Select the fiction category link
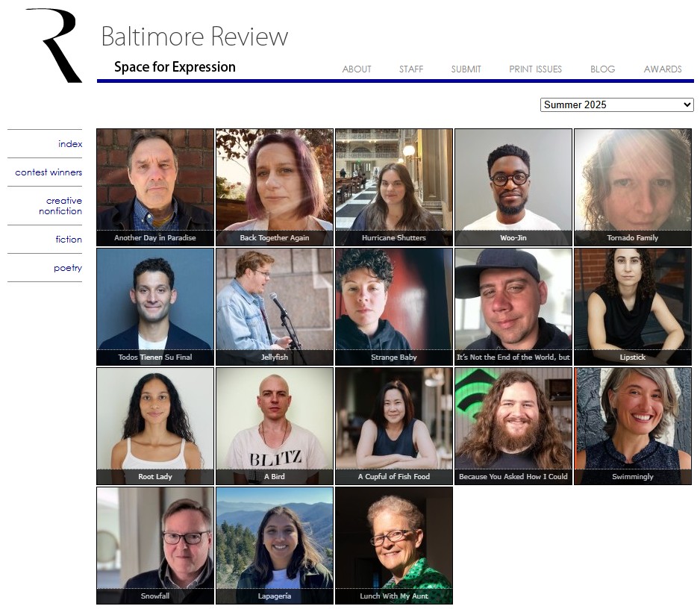Viewport: 700px width, 612px height. click(x=69, y=240)
